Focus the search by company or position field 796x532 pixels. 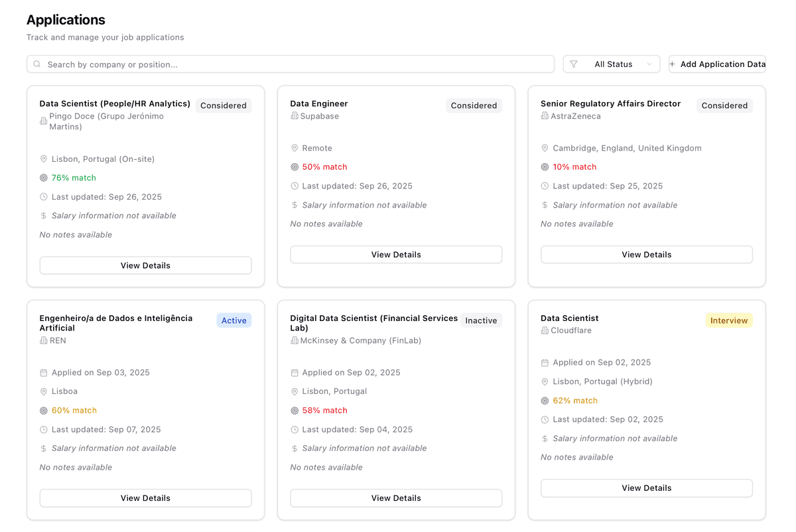click(292, 64)
